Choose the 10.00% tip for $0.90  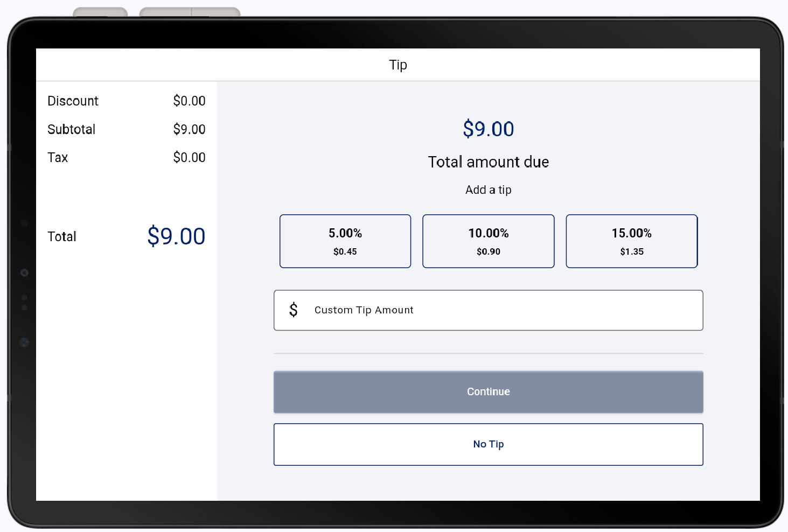488,241
